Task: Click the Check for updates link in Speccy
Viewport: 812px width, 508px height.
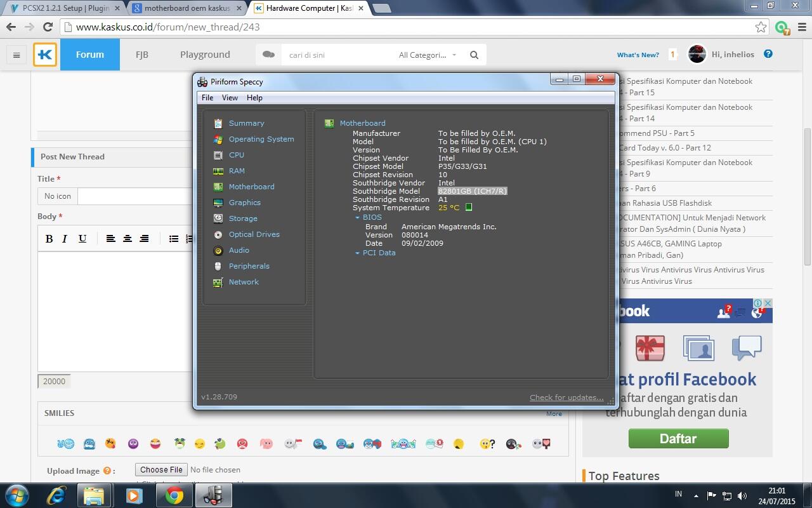Action: 566,398
